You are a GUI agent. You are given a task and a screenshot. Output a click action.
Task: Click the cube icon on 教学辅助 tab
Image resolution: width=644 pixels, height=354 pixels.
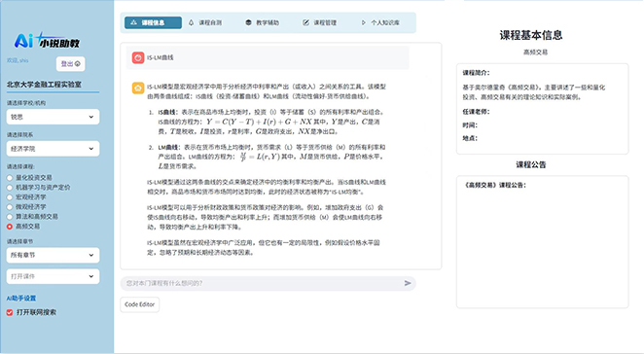pos(248,22)
